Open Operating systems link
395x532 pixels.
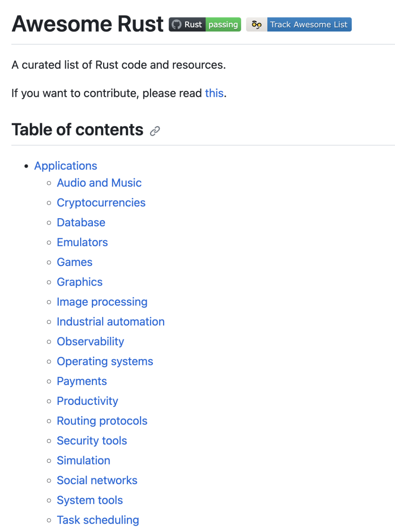(x=105, y=361)
